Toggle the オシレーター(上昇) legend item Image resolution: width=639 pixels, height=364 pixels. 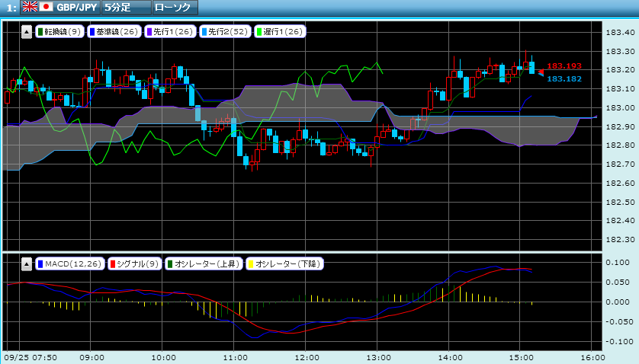pos(204,263)
